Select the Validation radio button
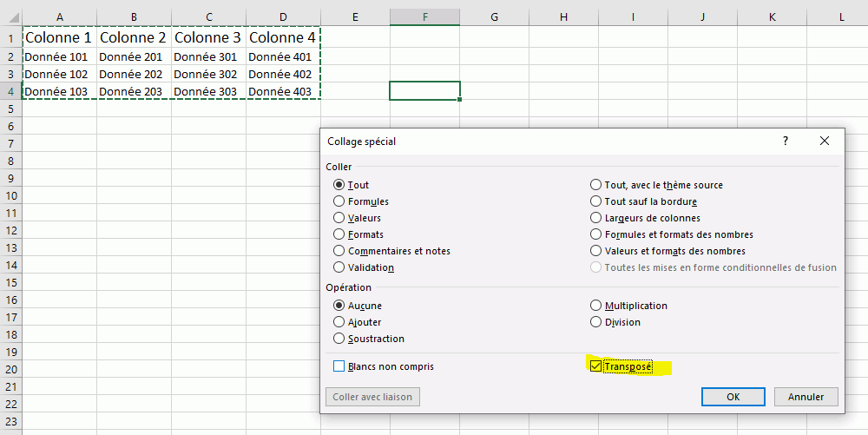Screen dimensions: 868x435 339,267
